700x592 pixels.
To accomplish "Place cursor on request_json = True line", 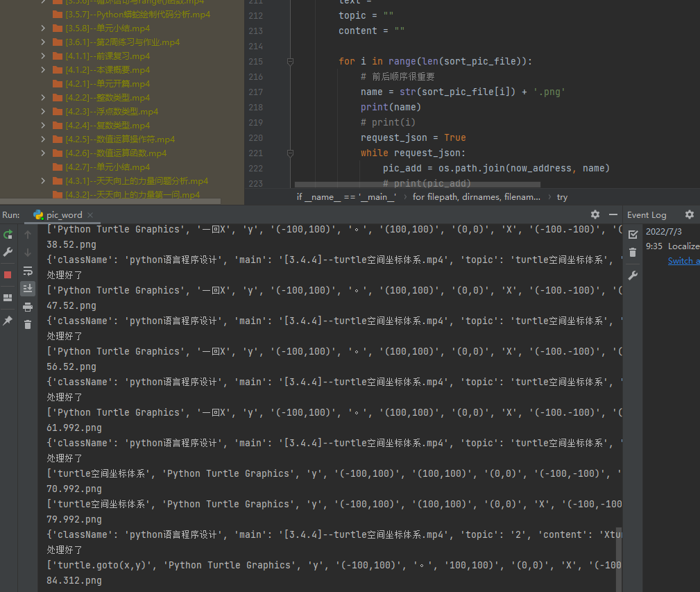I will [413, 137].
